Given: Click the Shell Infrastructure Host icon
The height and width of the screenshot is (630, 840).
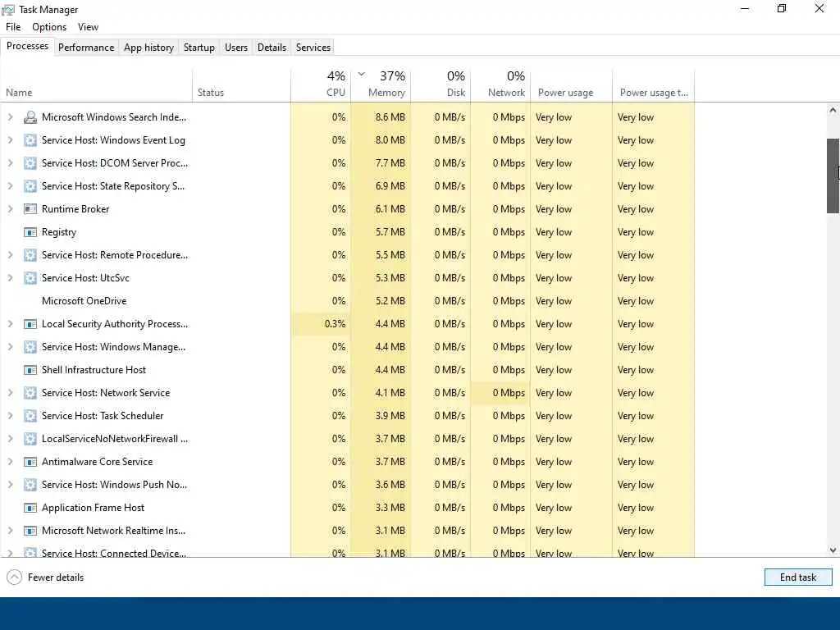Looking at the screenshot, I should tap(30, 370).
